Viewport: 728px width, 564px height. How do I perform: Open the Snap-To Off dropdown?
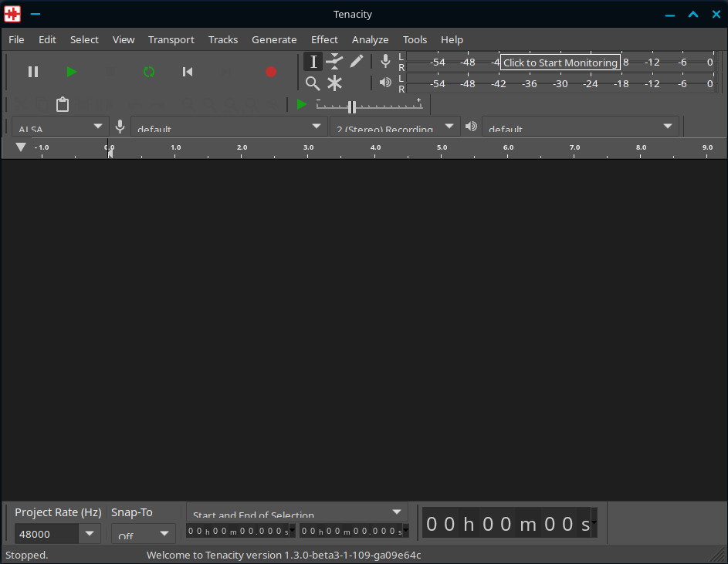tap(144, 534)
